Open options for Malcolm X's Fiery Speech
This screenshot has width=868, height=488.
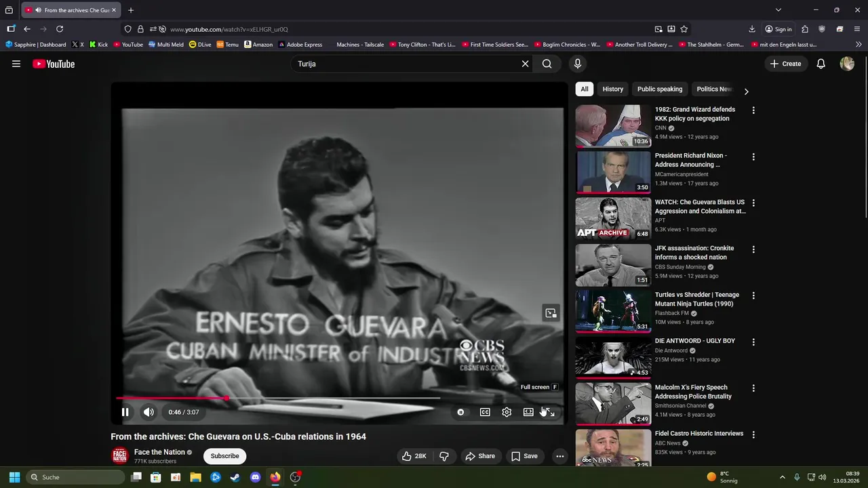click(753, 388)
